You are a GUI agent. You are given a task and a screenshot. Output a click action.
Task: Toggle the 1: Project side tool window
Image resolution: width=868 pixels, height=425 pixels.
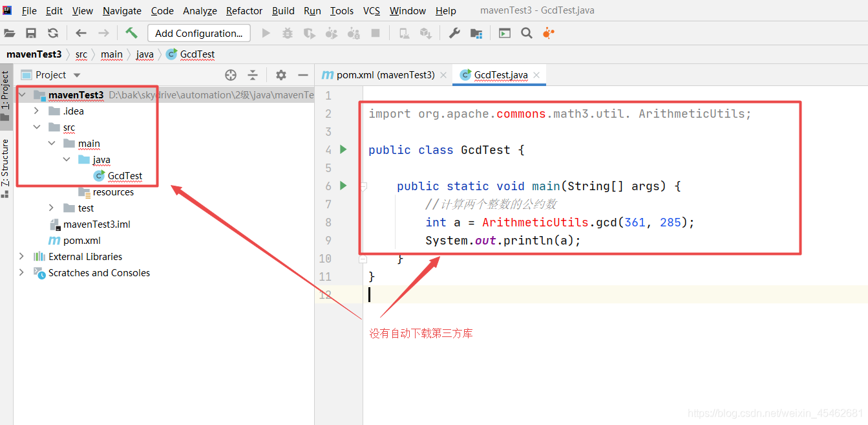[x=6, y=95]
